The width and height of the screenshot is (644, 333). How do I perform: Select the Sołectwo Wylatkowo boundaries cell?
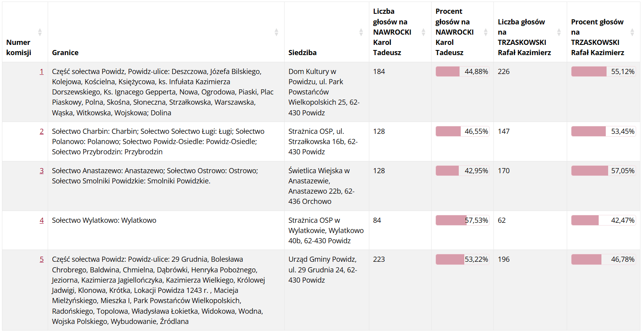pyautogui.click(x=104, y=220)
